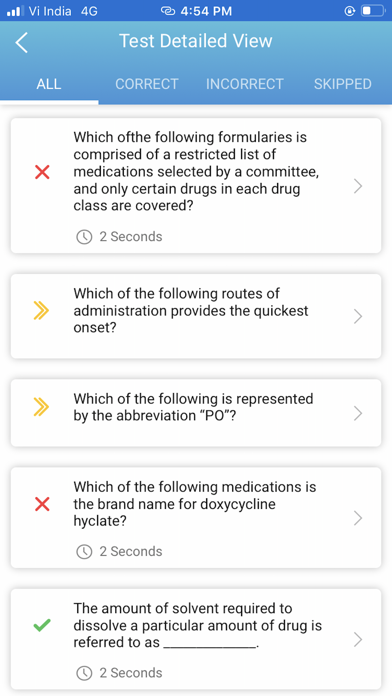Tap the back arrow in header
392x696 pixels.
click(21, 43)
